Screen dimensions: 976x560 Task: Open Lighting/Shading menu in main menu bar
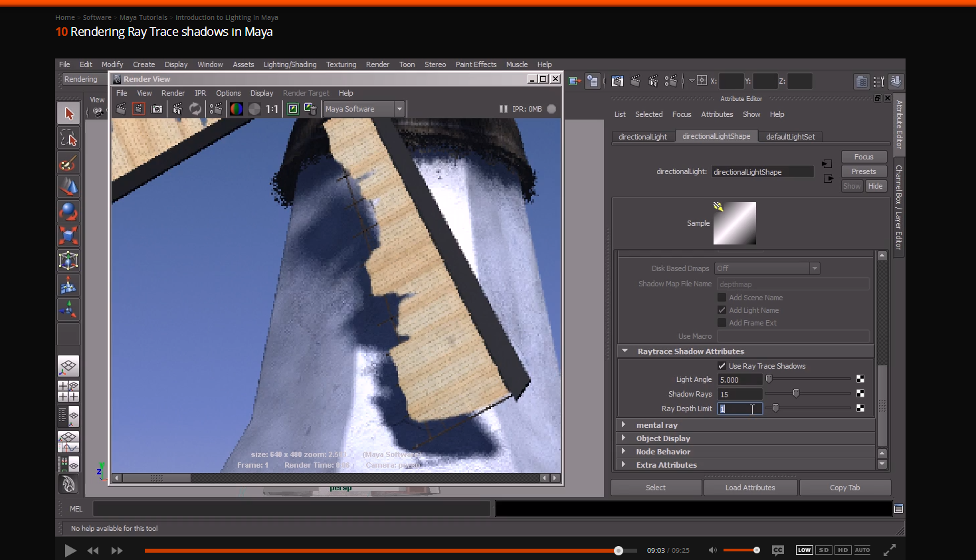[290, 64]
